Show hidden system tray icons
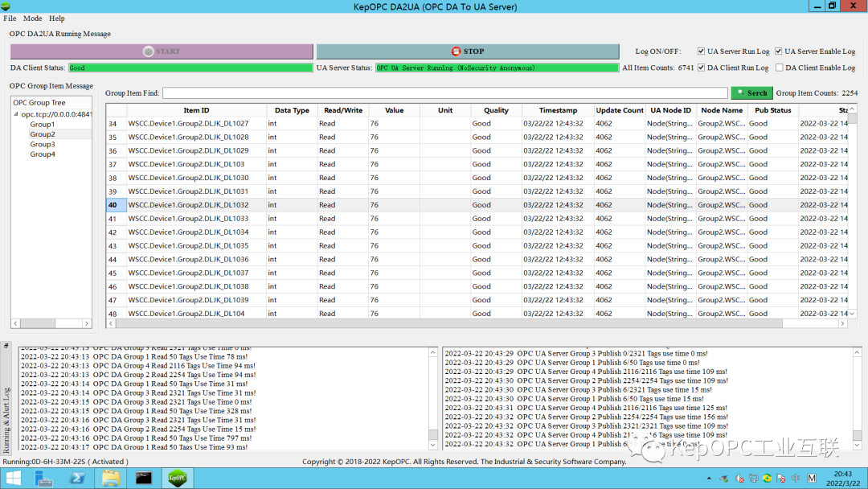The width and height of the screenshot is (868, 489). (709, 478)
